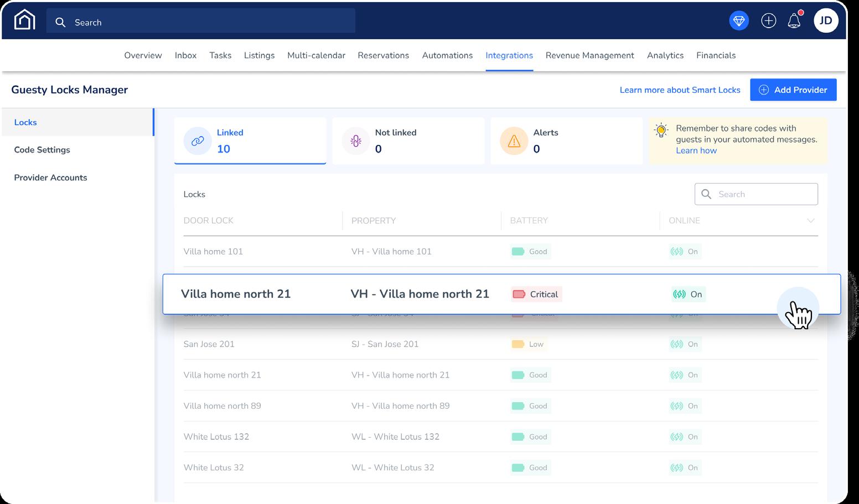Click the battery icon in Villa home 101 row
The width and height of the screenshot is (859, 504).
(518, 252)
